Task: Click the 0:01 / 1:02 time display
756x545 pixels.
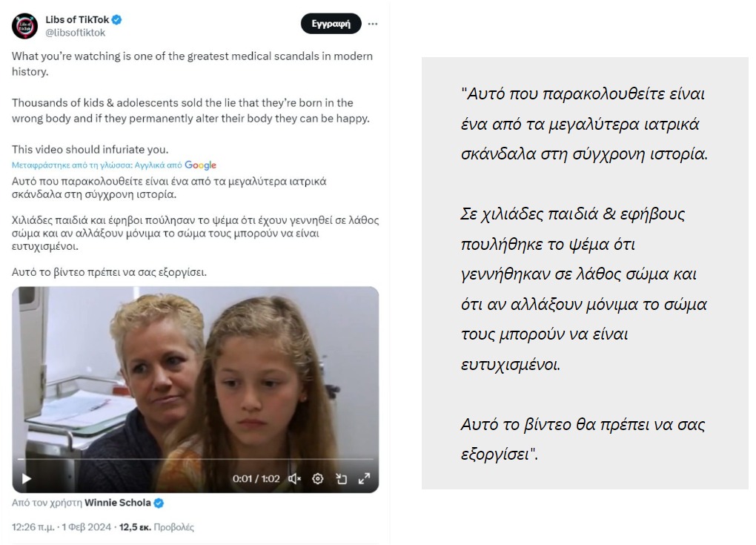Action: [256, 478]
